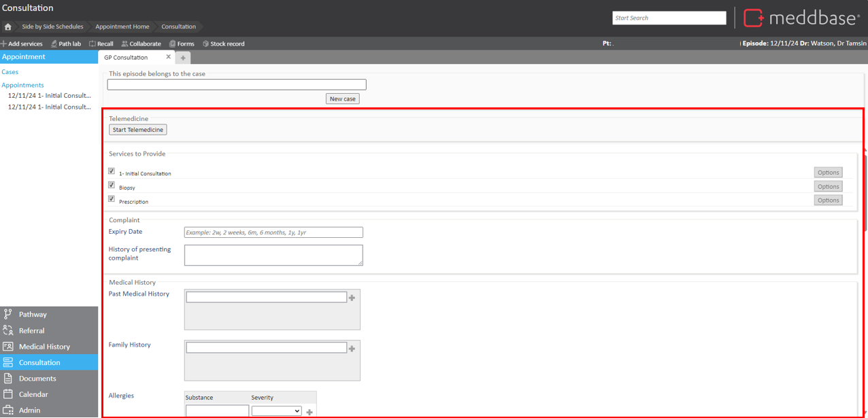This screenshot has width=868, height=418.
Task: Toggle the Prescription service checkbox
Action: tap(112, 199)
